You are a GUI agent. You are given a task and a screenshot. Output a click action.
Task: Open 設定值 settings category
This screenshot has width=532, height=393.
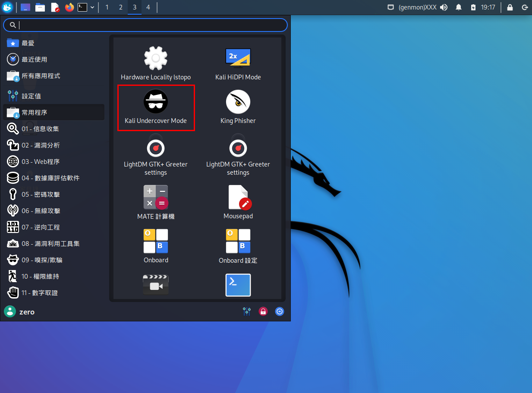(x=54, y=96)
